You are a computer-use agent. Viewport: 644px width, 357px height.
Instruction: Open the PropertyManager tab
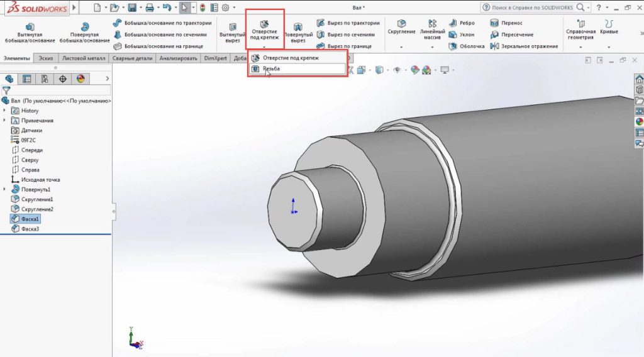(x=26, y=79)
